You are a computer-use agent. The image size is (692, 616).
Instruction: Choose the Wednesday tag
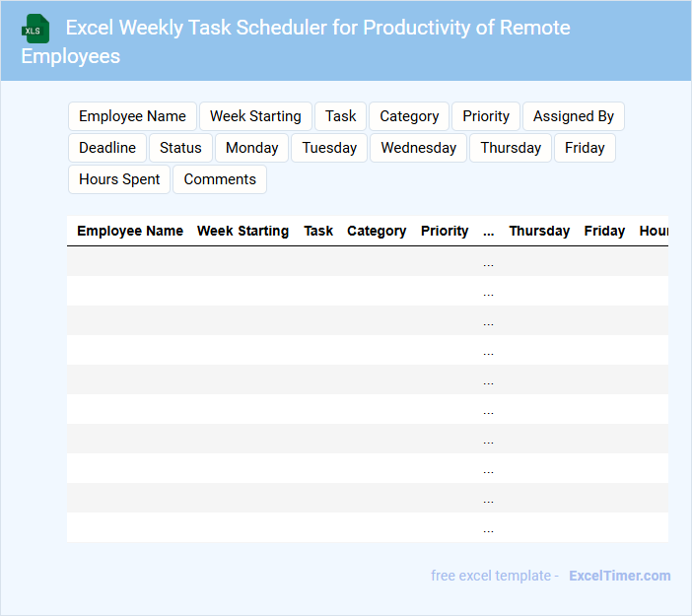(x=418, y=148)
